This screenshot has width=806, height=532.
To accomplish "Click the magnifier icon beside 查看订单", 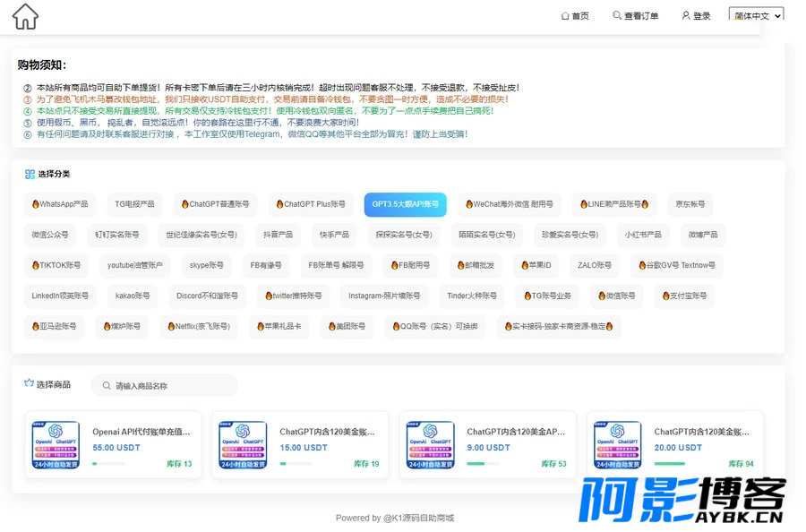I will [x=616, y=15].
